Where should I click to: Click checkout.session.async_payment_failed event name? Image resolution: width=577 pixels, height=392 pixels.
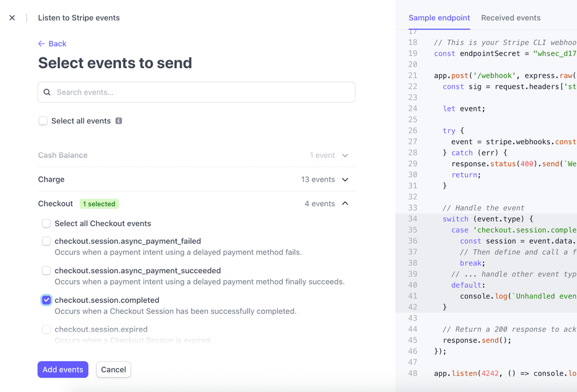[x=128, y=241]
